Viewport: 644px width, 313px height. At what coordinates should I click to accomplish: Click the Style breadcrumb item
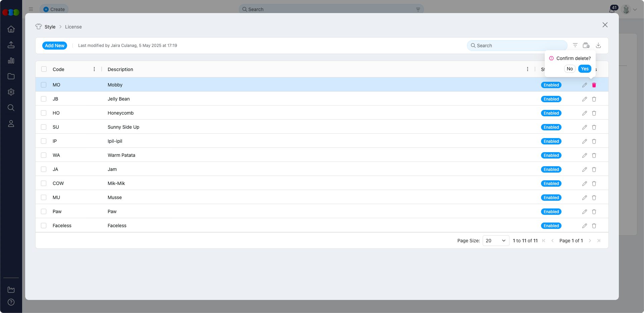[50, 27]
